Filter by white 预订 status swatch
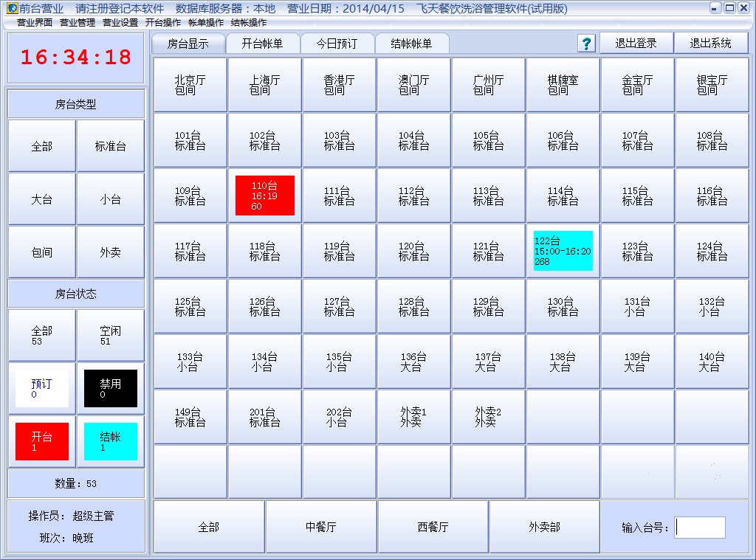 click(x=42, y=388)
